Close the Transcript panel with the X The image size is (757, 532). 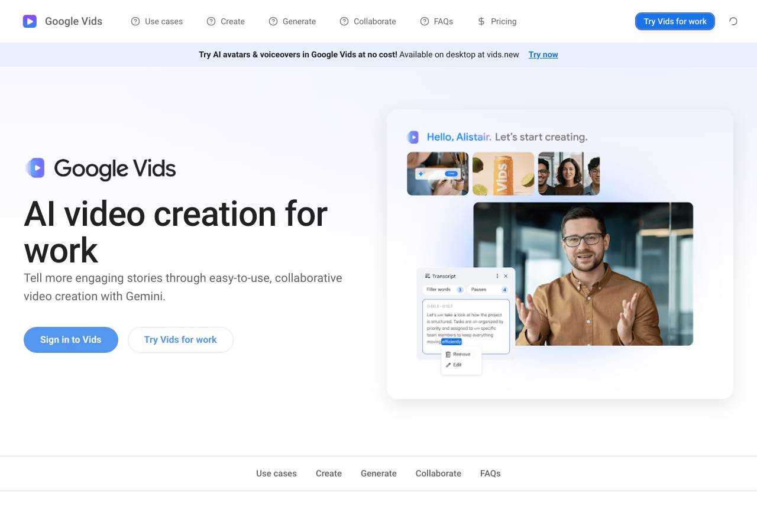click(506, 276)
